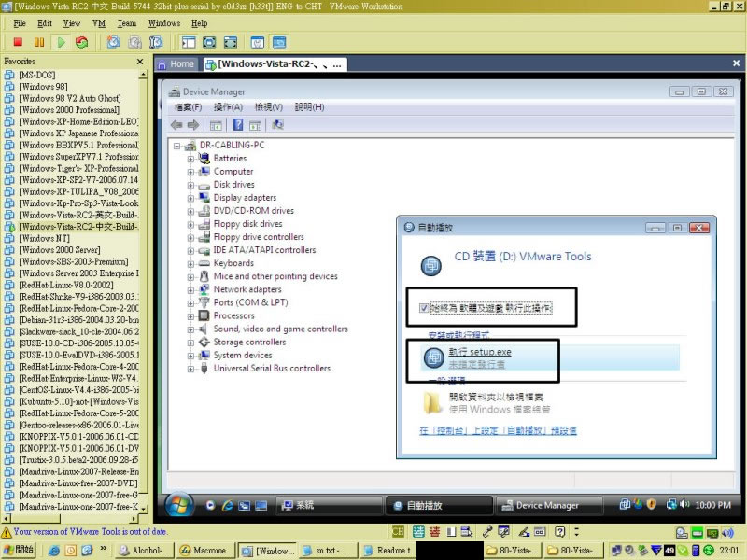Open the AutoPlay Control Panel defaults link

pos(498,431)
